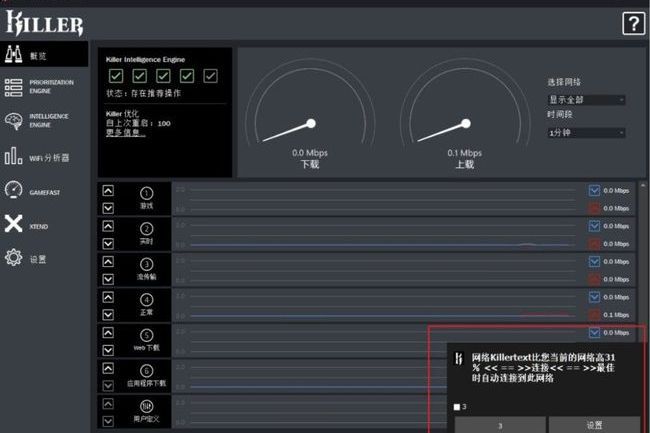Open the 1分钟 time period dropdown
This screenshot has width=650, height=433.
point(586,133)
